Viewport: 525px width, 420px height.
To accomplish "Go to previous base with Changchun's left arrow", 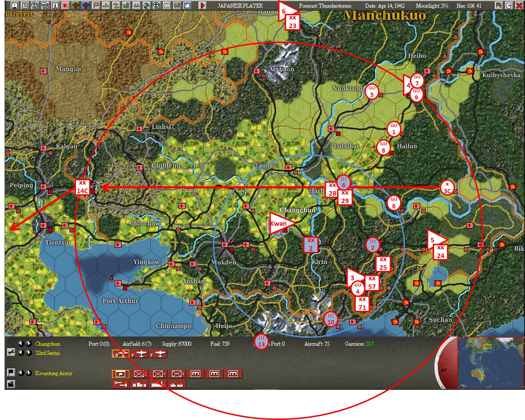I will pos(21,344).
